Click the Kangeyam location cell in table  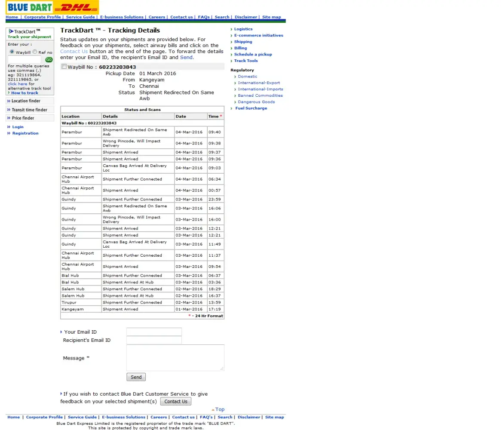point(81,309)
